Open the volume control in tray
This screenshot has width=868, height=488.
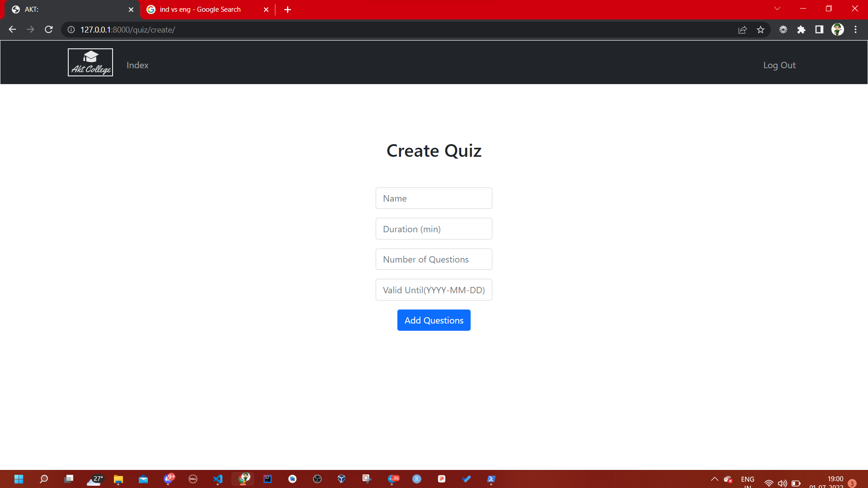click(x=782, y=483)
